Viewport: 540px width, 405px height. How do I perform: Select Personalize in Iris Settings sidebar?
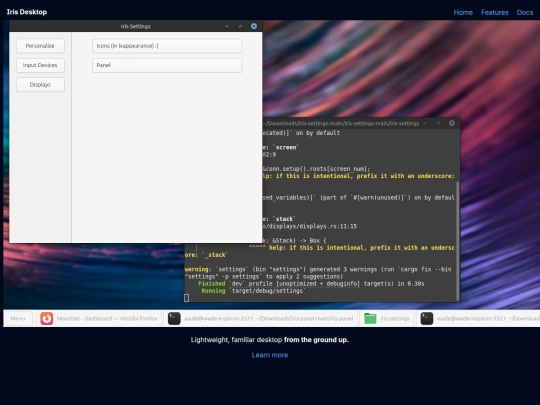pos(40,46)
